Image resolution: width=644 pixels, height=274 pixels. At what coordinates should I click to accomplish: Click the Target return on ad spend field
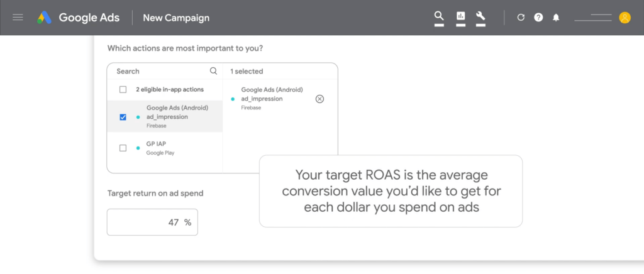coord(152,222)
